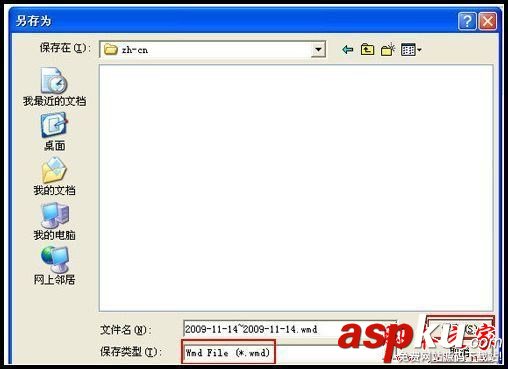Open My Computer (我的电脑) location
This screenshot has height=369, width=508.
[54, 221]
